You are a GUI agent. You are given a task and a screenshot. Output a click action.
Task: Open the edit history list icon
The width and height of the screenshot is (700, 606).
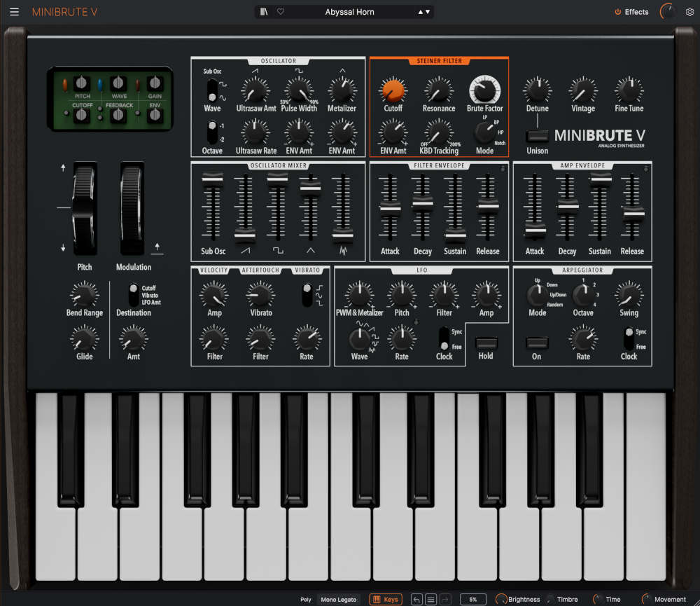(x=430, y=600)
